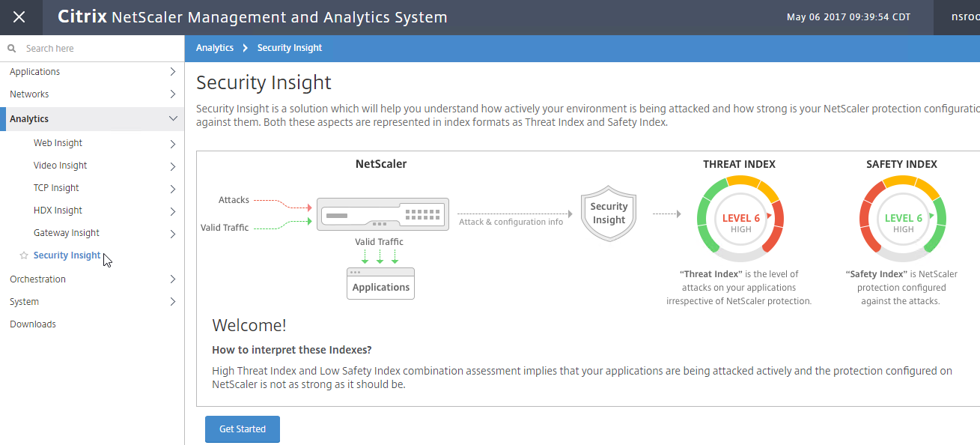The image size is (980, 445).
Task: Click the Welcome! heading
Action: point(249,325)
